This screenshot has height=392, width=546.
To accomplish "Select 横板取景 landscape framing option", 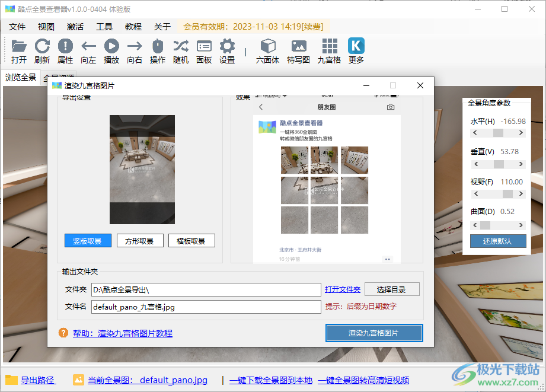I will tap(191, 241).
